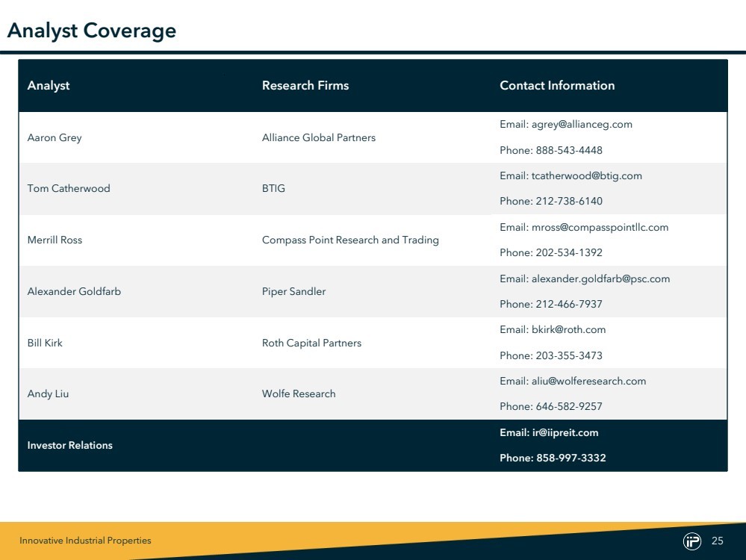Select the Tom Catherwood analyst name
Viewport: 746px width, 560px height.
pos(69,188)
